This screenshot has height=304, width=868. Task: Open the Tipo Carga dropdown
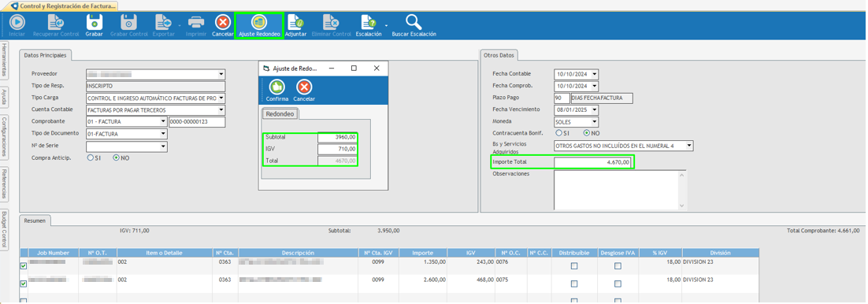(x=221, y=98)
